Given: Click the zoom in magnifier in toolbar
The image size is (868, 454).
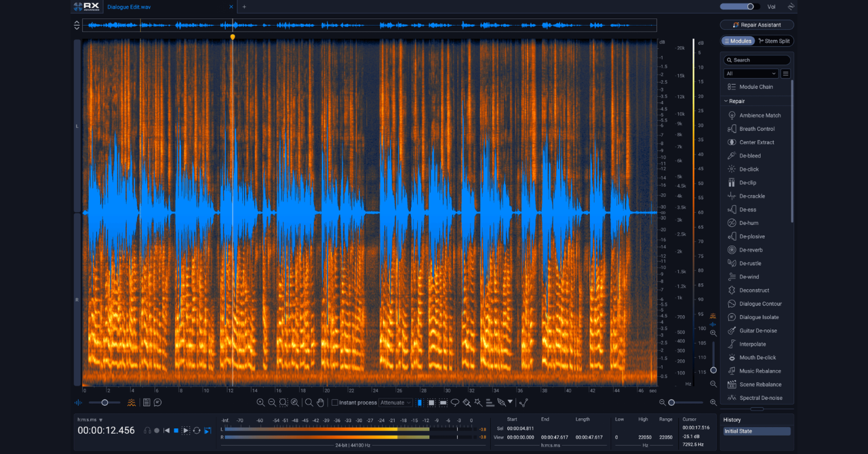Looking at the screenshot, I should pos(260,403).
